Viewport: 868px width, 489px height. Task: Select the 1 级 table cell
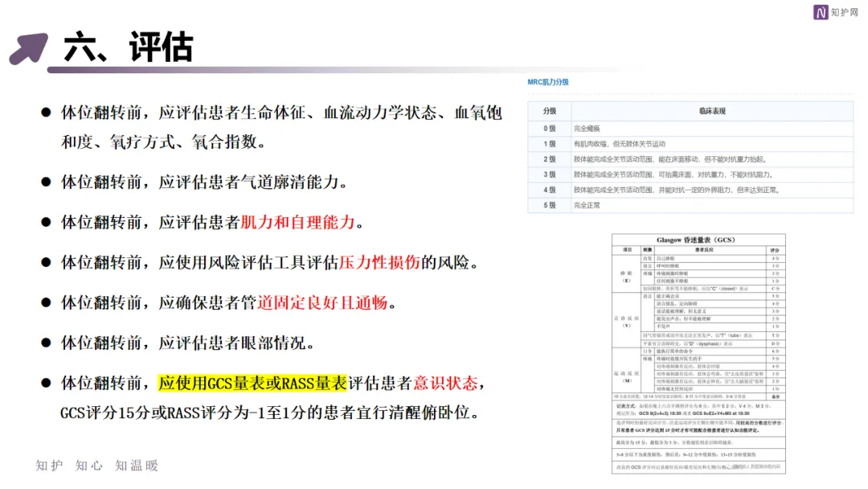(550, 144)
